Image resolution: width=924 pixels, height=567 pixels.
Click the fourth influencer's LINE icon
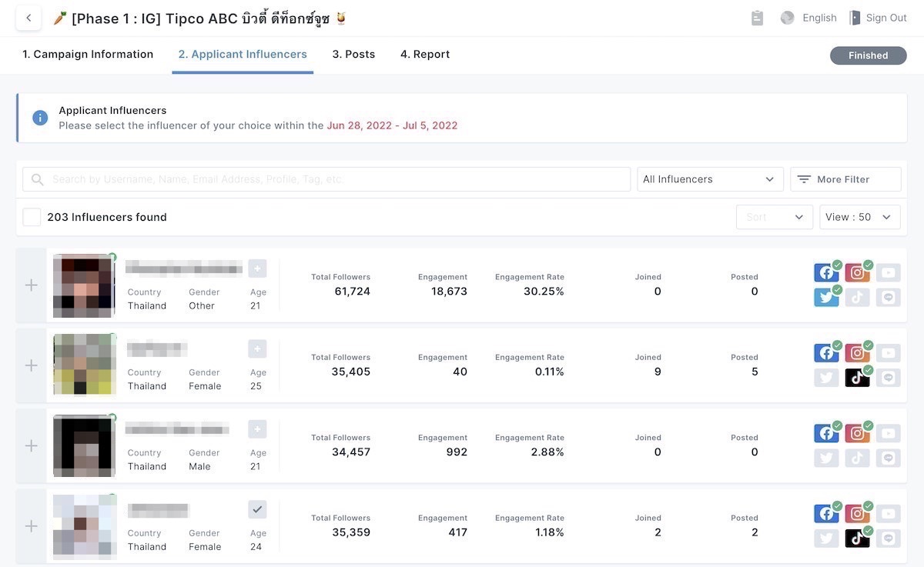(x=888, y=538)
